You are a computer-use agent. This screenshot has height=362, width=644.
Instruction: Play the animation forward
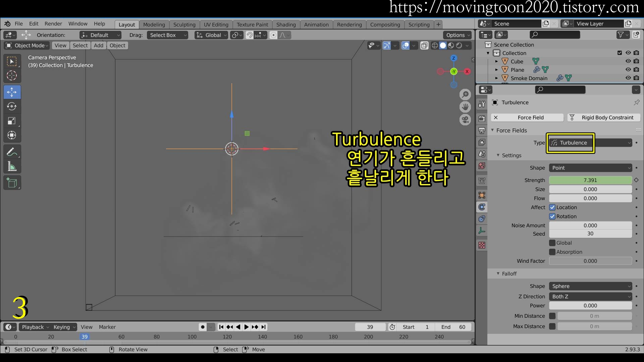point(247,327)
